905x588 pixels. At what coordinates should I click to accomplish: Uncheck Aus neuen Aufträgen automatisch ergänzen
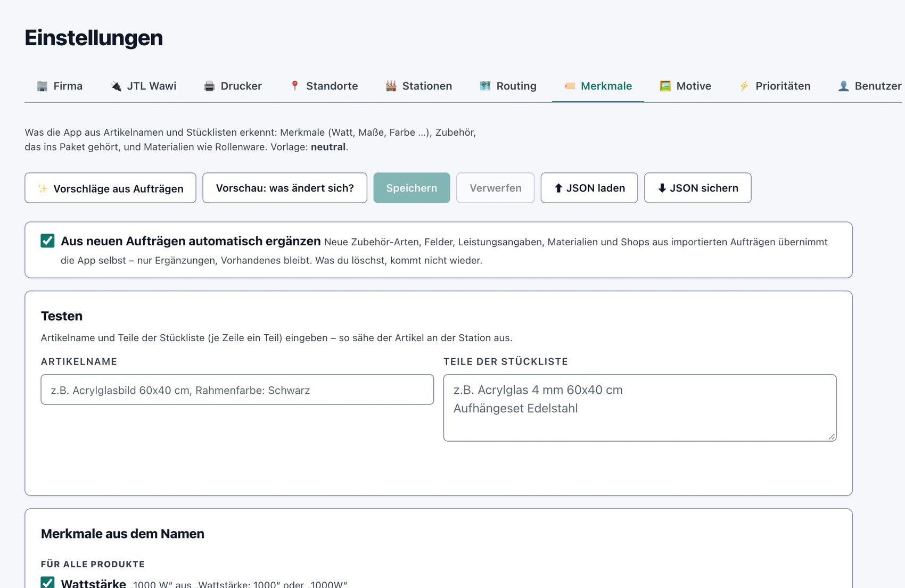click(47, 241)
